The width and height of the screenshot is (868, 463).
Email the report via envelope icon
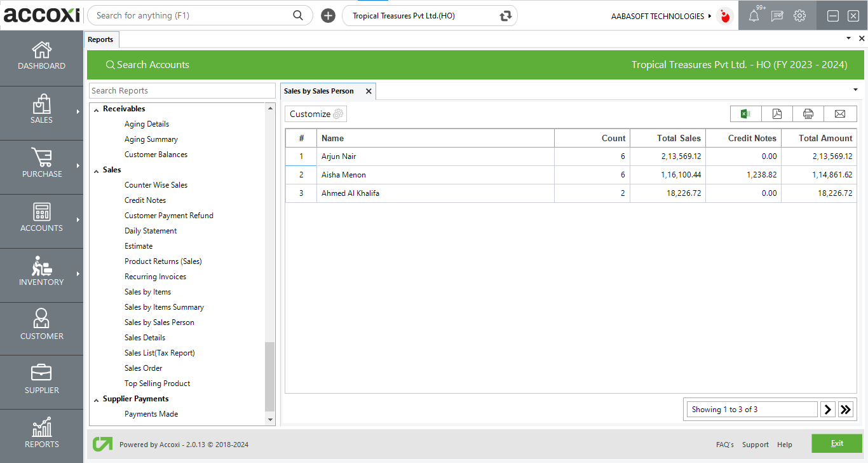tap(840, 114)
